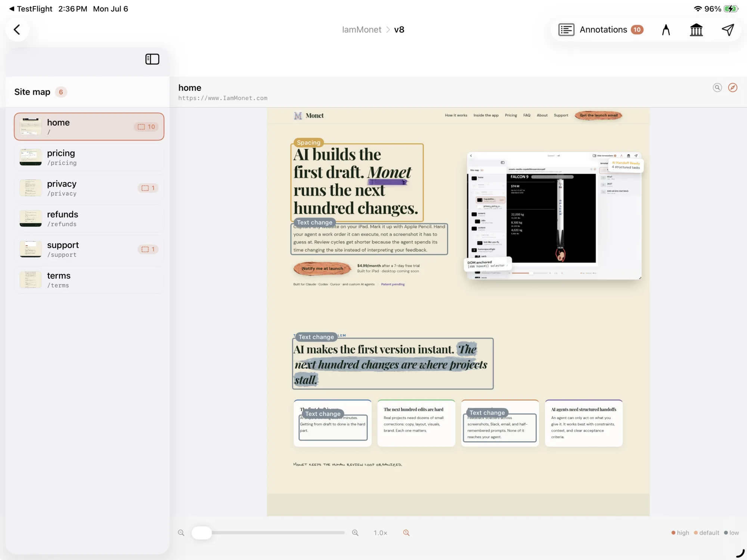Click the Monet logo in preview
The image size is (747, 560).
pos(309,116)
